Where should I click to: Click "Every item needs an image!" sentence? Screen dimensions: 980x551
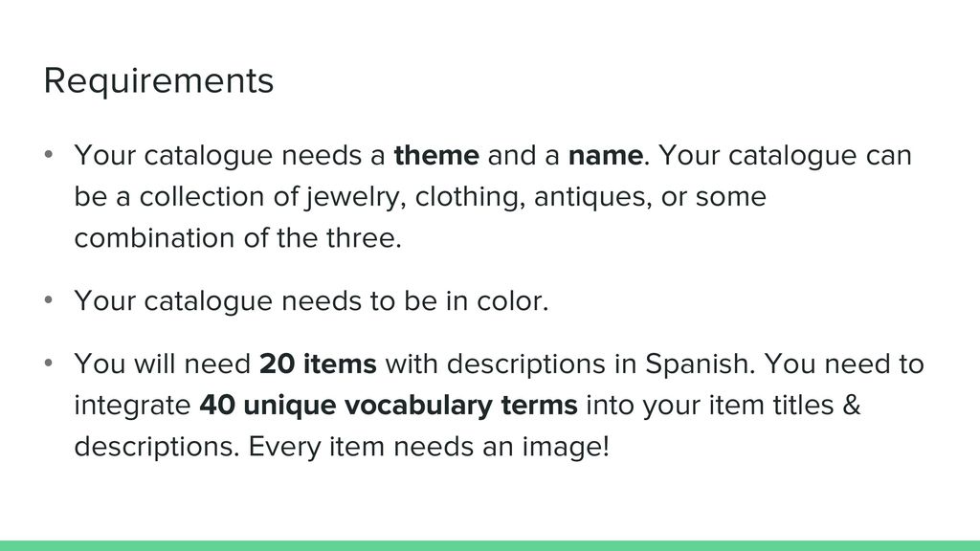429,447
